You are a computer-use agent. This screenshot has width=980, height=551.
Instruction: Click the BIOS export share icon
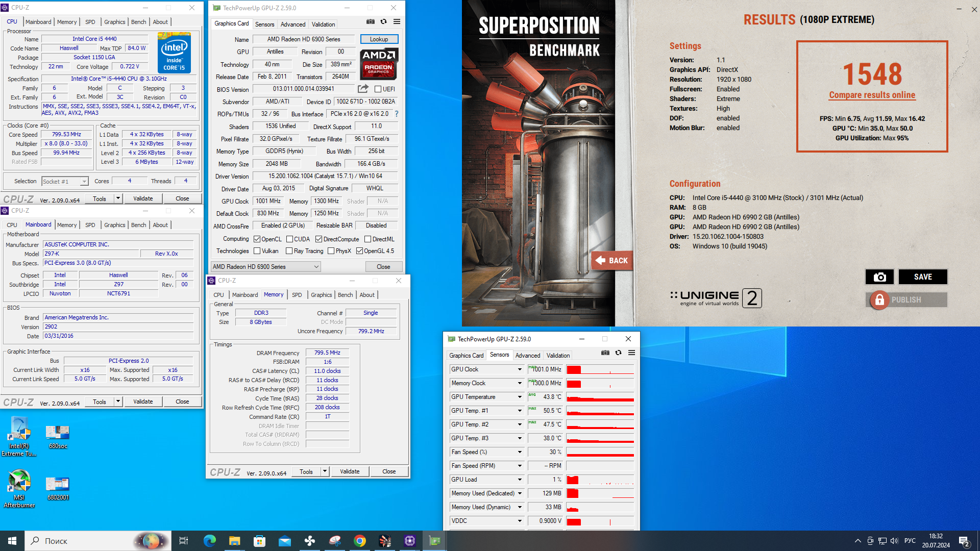[x=363, y=89]
